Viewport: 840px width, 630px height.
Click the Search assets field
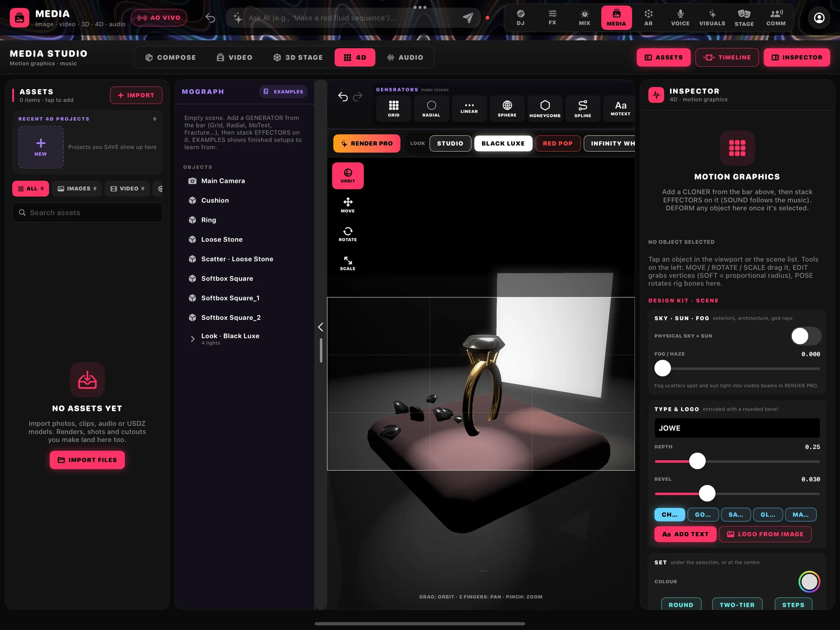[x=87, y=212]
